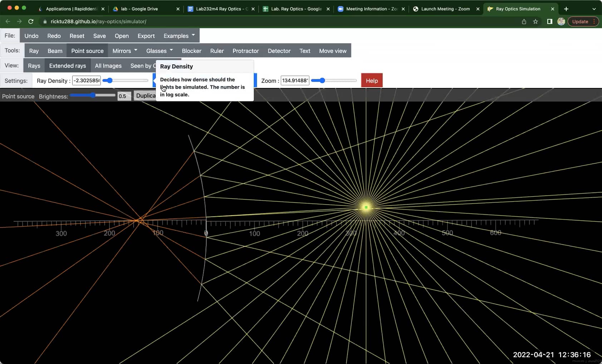Viewport: 602px width, 364px height.
Task: Select the Blocker tool
Action: pyautogui.click(x=192, y=51)
